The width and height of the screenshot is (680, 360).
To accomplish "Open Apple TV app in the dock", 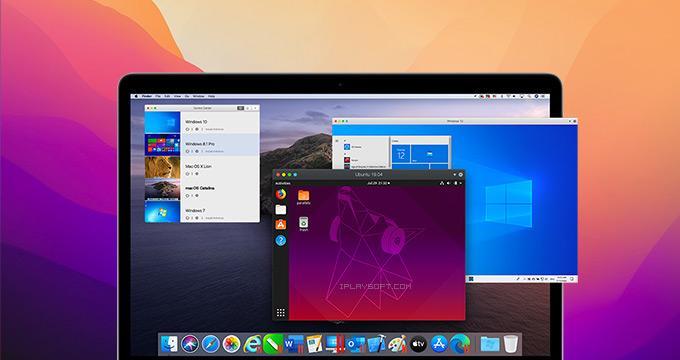I will 418,344.
